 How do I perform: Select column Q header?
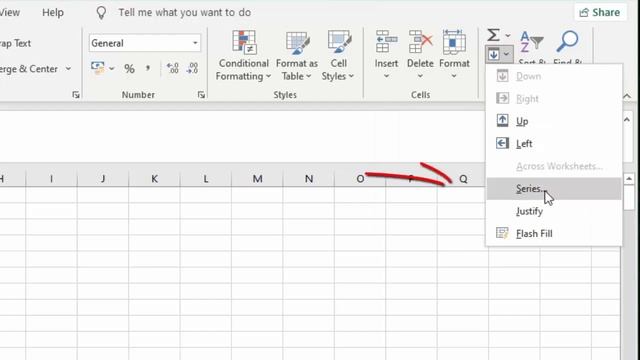pyautogui.click(x=463, y=179)
